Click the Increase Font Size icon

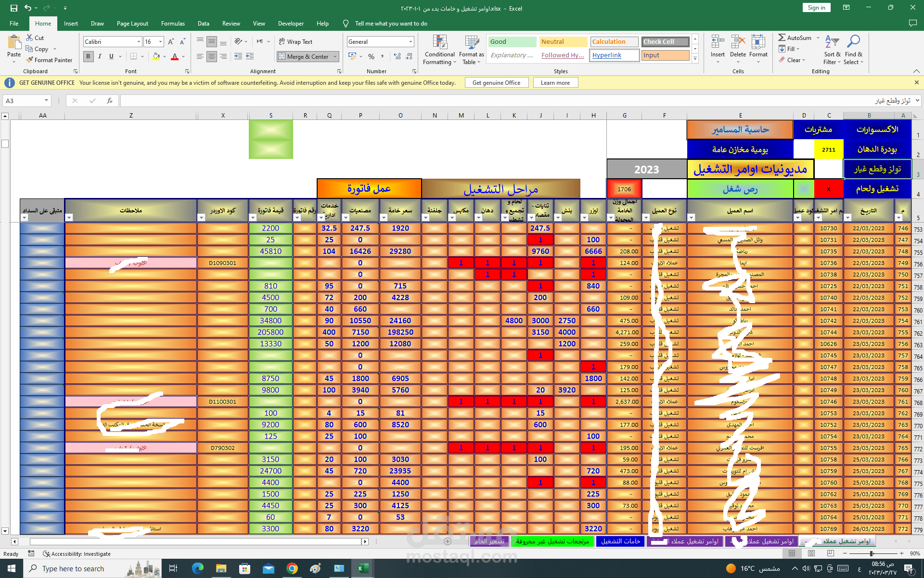(x=171, y=42)
